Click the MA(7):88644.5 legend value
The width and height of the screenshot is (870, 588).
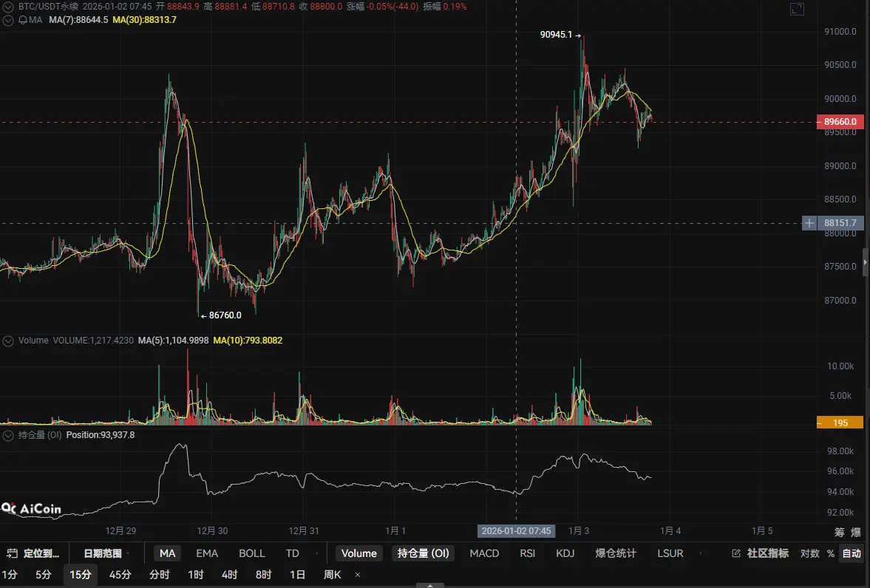(78, 20)
